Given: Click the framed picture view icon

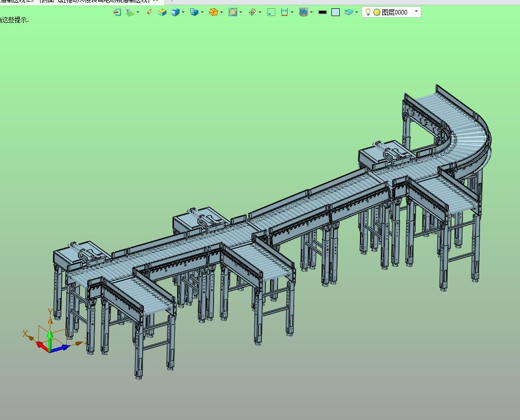Looking at the screenshot, I should coord(233,12).
